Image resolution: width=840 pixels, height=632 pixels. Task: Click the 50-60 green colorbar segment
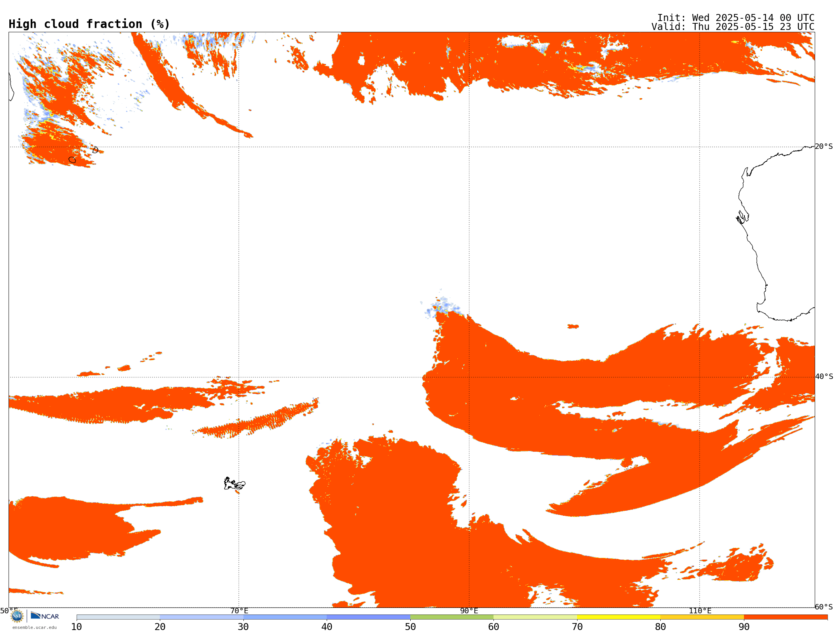(452, 617)
